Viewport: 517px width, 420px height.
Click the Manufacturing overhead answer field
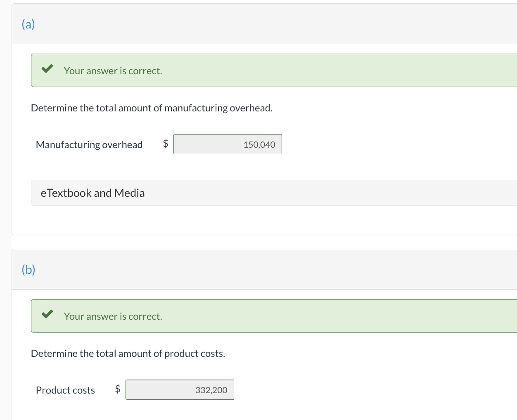(x=228, y=144)
